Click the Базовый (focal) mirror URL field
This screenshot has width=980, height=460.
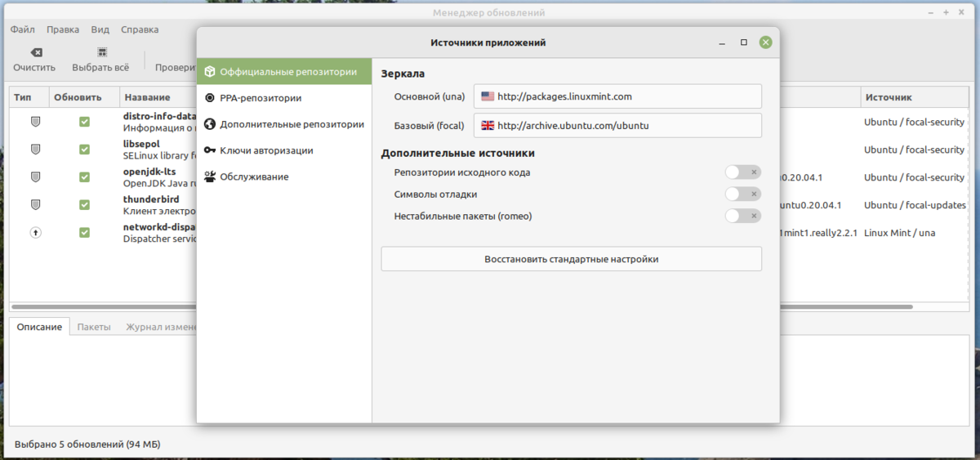point(617,126)
